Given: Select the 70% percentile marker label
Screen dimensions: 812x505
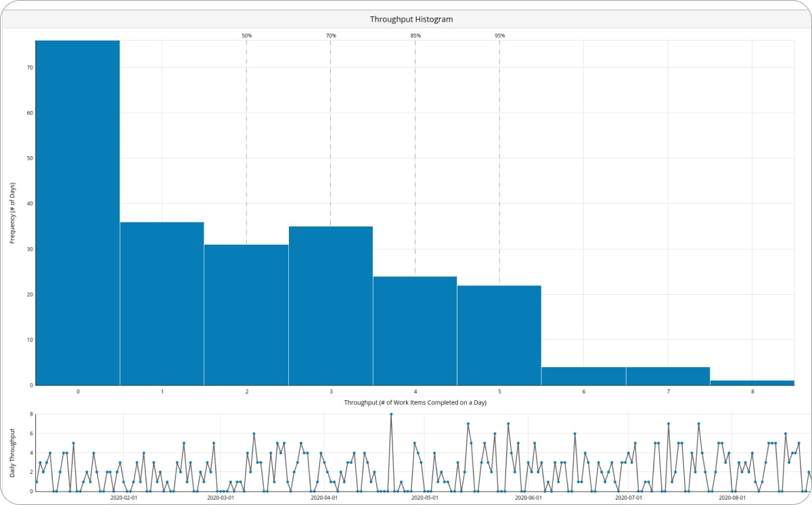Looking at the screenshot, I should [330, 35].
